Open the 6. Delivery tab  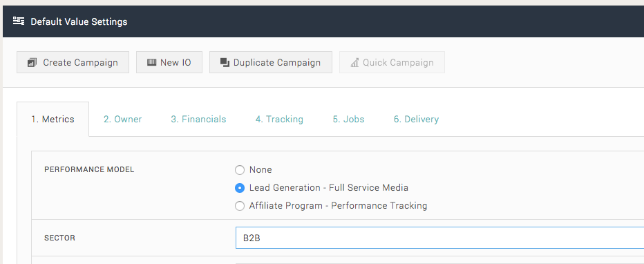pos(416,119)
